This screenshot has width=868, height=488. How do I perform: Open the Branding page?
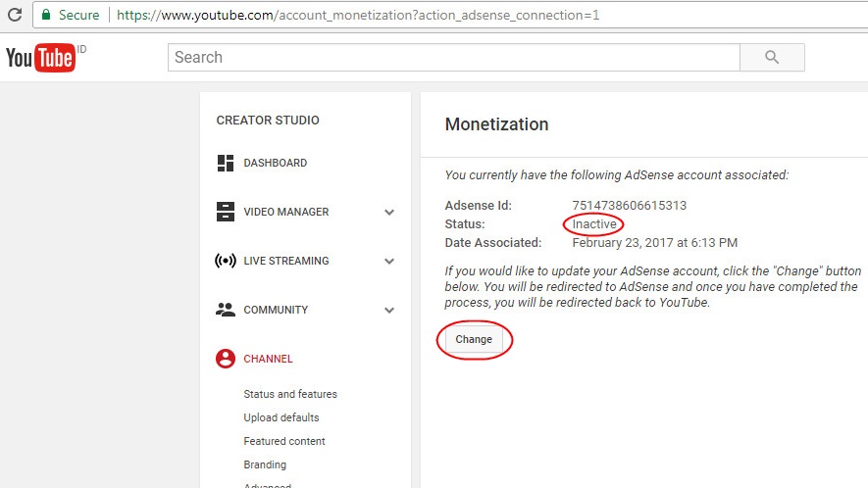tap(265, 464)
